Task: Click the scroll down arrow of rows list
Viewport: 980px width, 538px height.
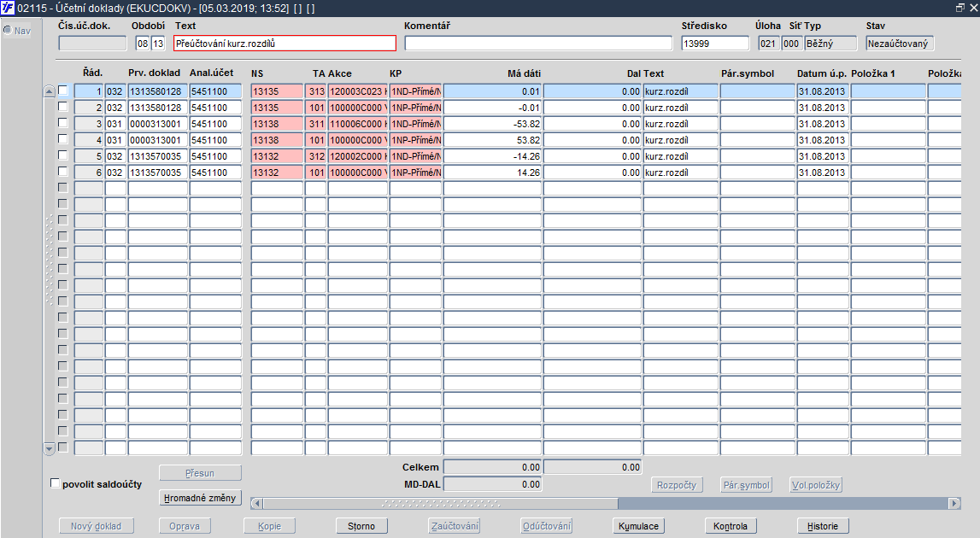Action: coord(50,448)
